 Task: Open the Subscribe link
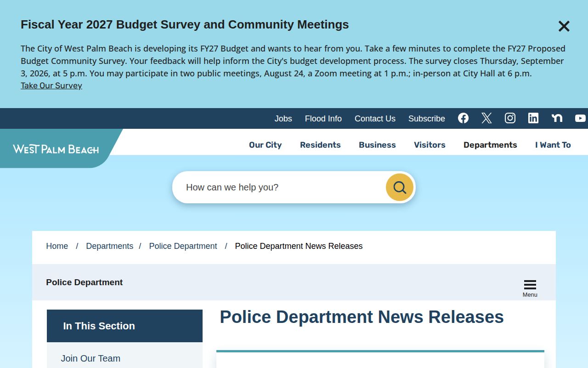click(427, 119)
